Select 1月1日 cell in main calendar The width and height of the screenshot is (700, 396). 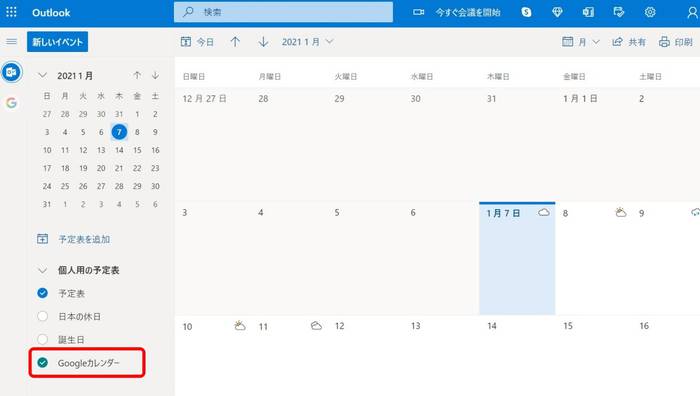pyautogui.click(x=593, y=144)
